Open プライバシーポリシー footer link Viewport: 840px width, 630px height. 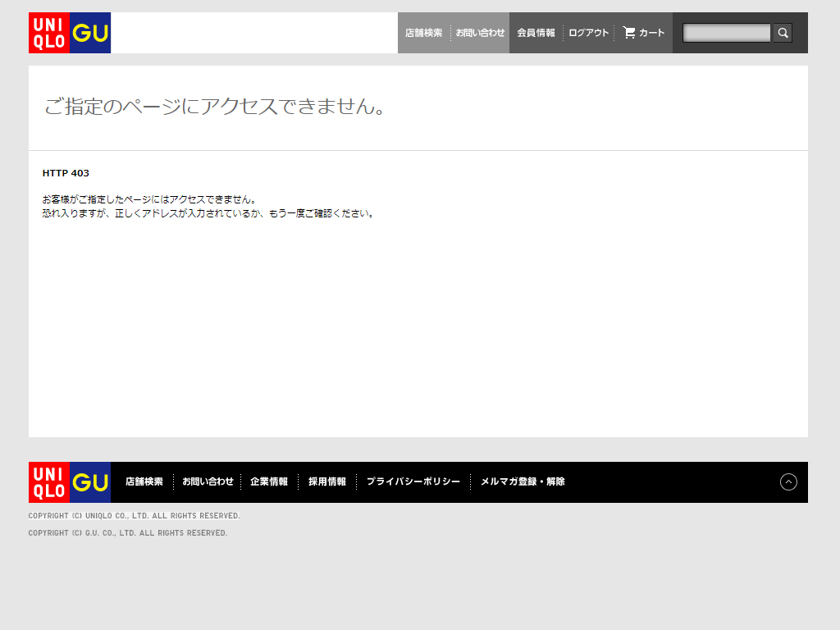coord(413,482)
